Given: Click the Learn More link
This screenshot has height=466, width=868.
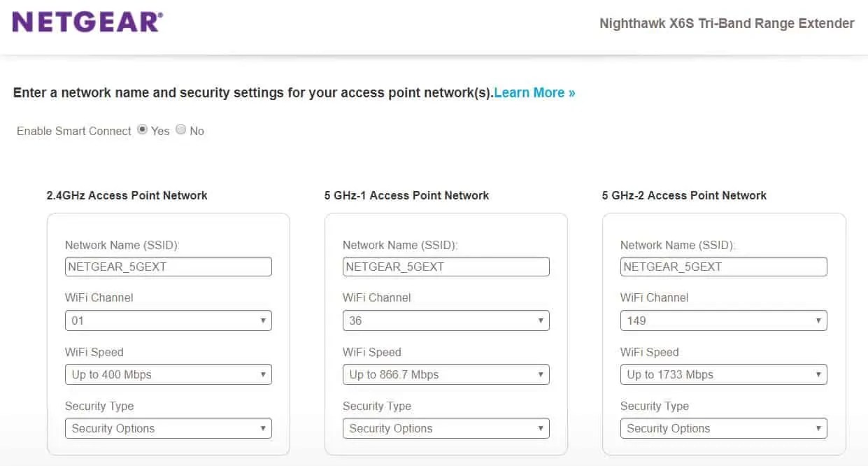Looking at the screenshot, I should (x=534, y=92).
